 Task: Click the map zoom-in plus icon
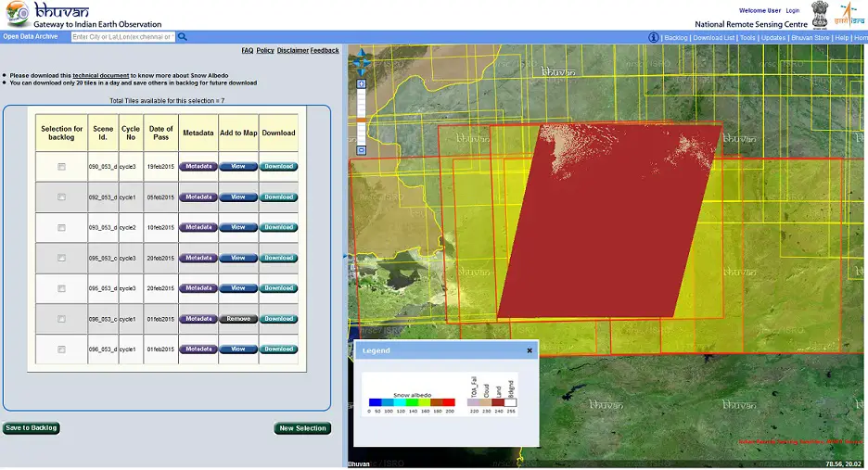pyautogui.click(x=361, y=84)
